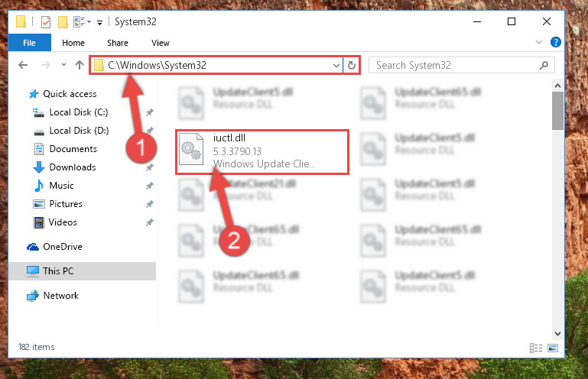Refresh the System32 folder view
Screen dimensions: 588x379
(352, 65)
